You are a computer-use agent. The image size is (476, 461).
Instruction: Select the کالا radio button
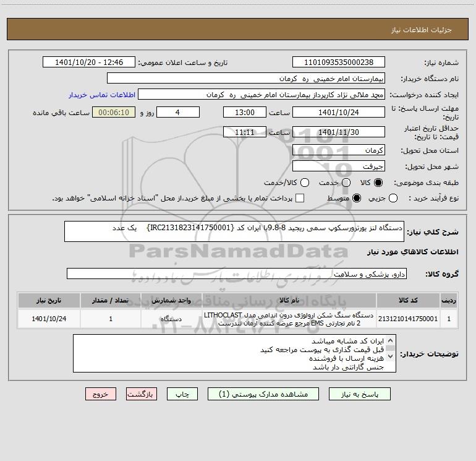click(x=378, y=183)
